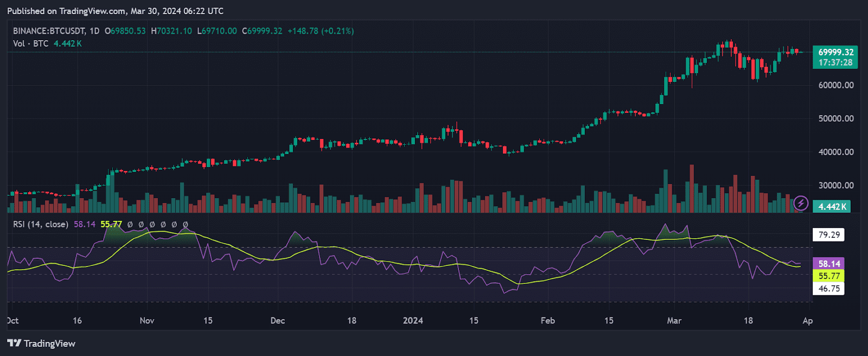868x356 pixels.
Task: Click the 1D interval label
Action: tap(94, 31)
